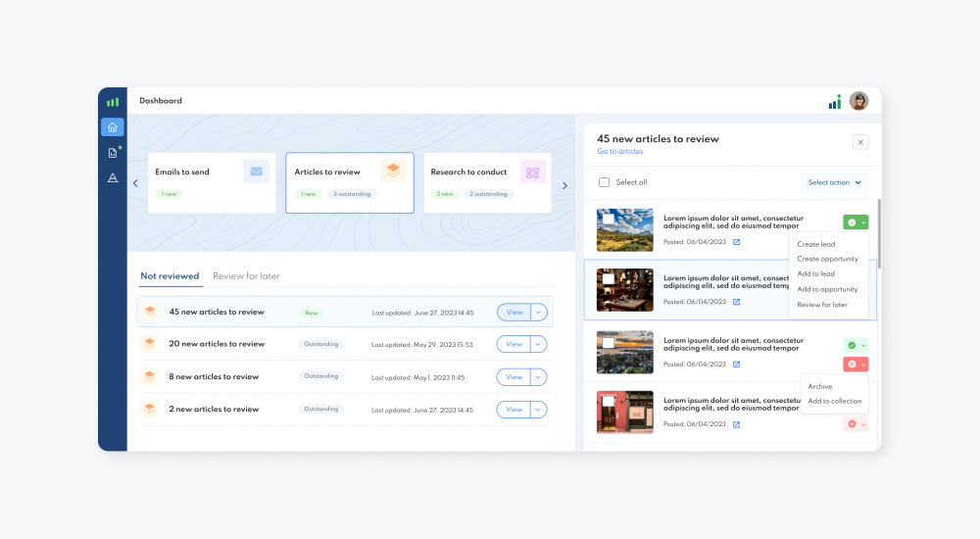980x539 pixels.
Task: Click the article panel vertical scrollbar
Action: (x=879, y=234)
